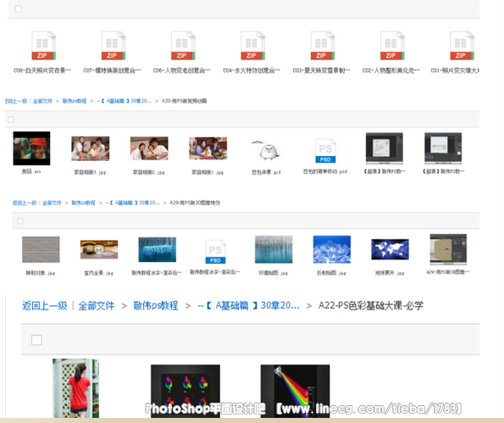Open the second 【超清】敬伟PS教 video thumbnail
The height and width of the screenshot is (423, 504).
click(x=443, y=148)
